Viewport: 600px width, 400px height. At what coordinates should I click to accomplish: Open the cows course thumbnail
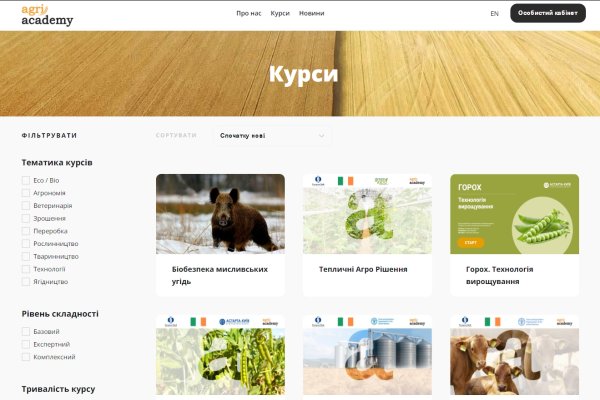click(514, 355)
